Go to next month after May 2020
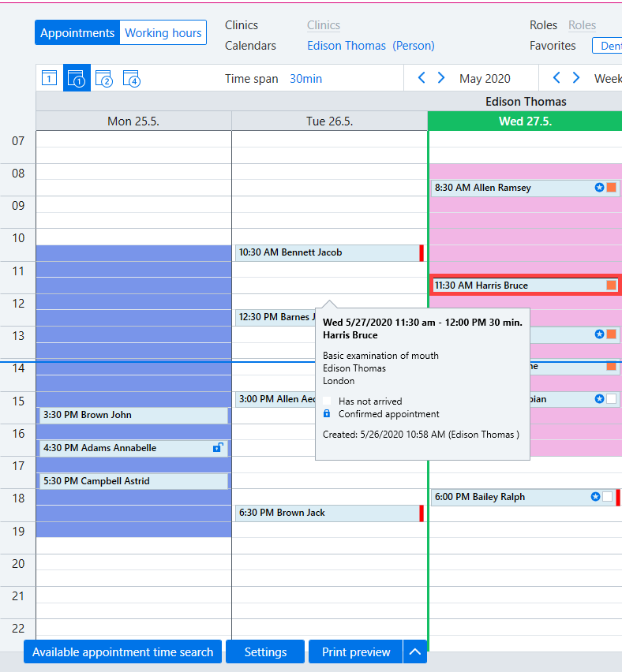Image resolution: width=622 pixels, height=672 pixels. pyautogui.click(x=441, y=78)
